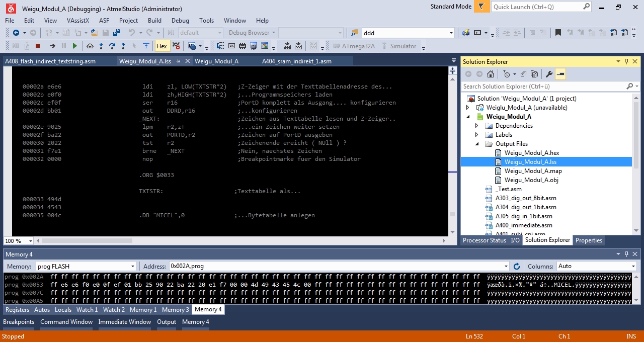Expand the Dependencies folder node
This screenshot has height=342, width=644.
[x=477, y=126]
